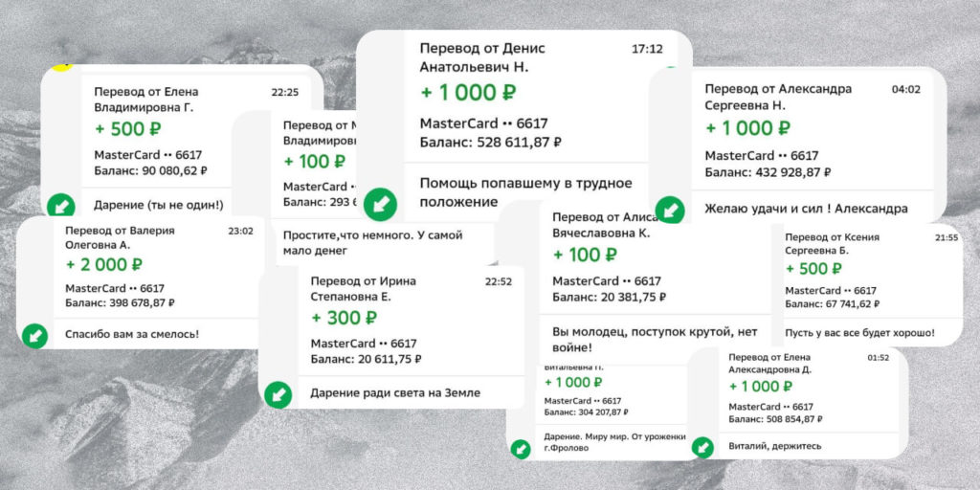Click the 'Вы молодец, поступок крутой' message

655,340
